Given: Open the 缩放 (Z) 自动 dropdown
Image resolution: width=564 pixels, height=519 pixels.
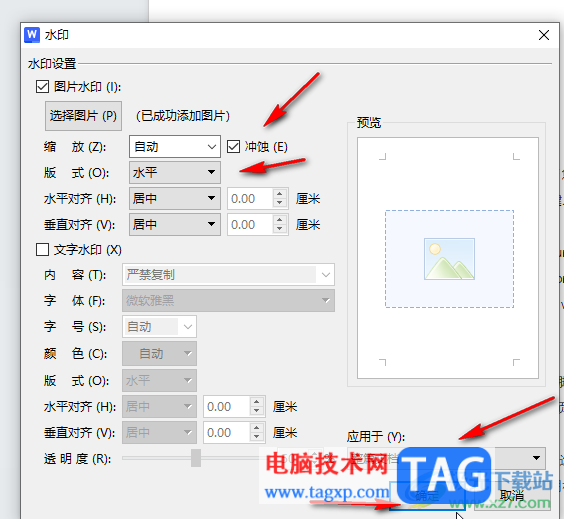Looking at the screenshot, I should tap(175, 147).
